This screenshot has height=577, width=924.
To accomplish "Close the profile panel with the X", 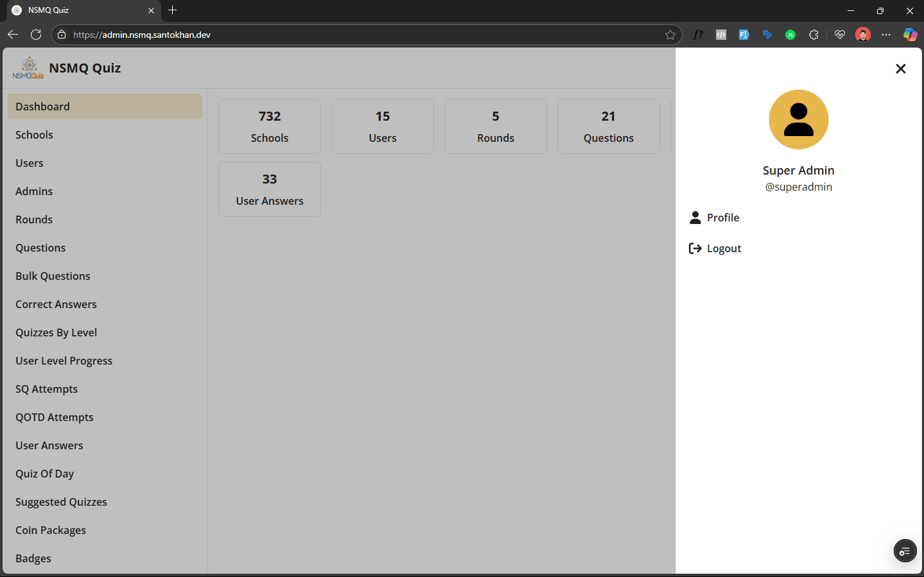I will point(900,69).
